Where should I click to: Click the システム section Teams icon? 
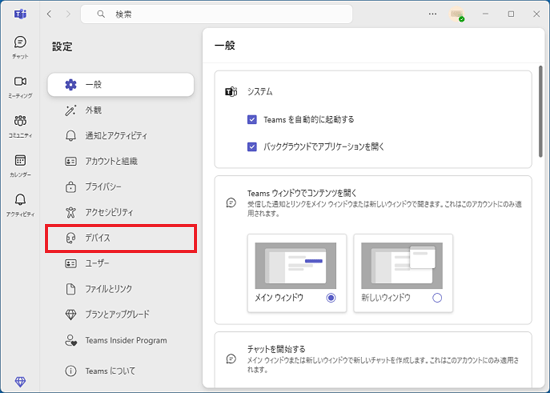(231, 92)
